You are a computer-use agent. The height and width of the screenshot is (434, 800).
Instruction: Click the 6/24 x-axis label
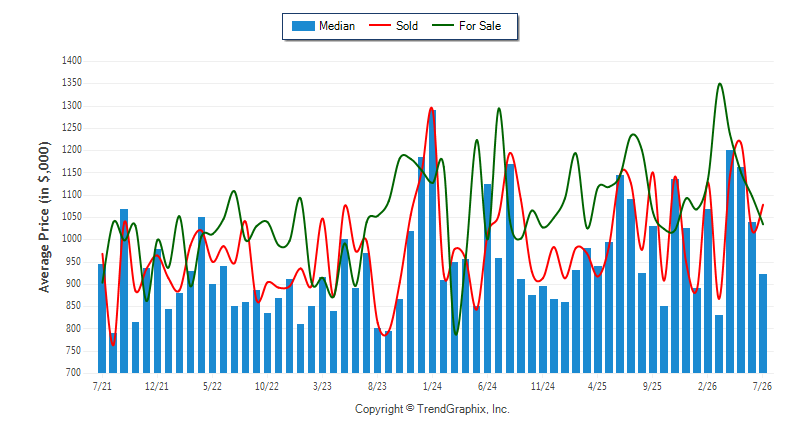tap(487, 386)
